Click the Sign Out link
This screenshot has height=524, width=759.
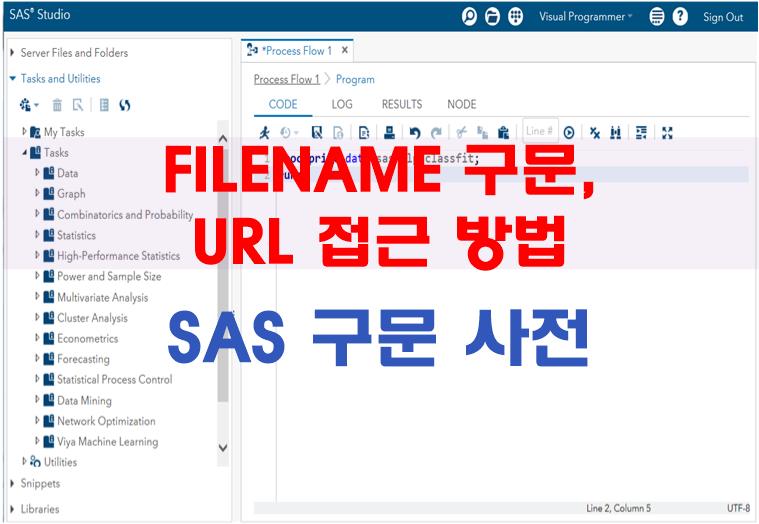pyautogui.click(x=723, y=17)
